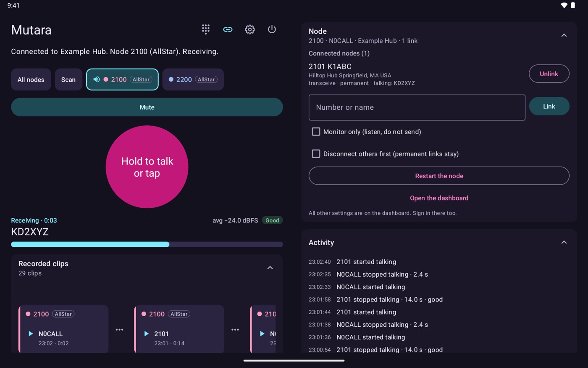Check Disconnect others first option
The height and width of the screenshot is (368, 588).
click(316, 154)
